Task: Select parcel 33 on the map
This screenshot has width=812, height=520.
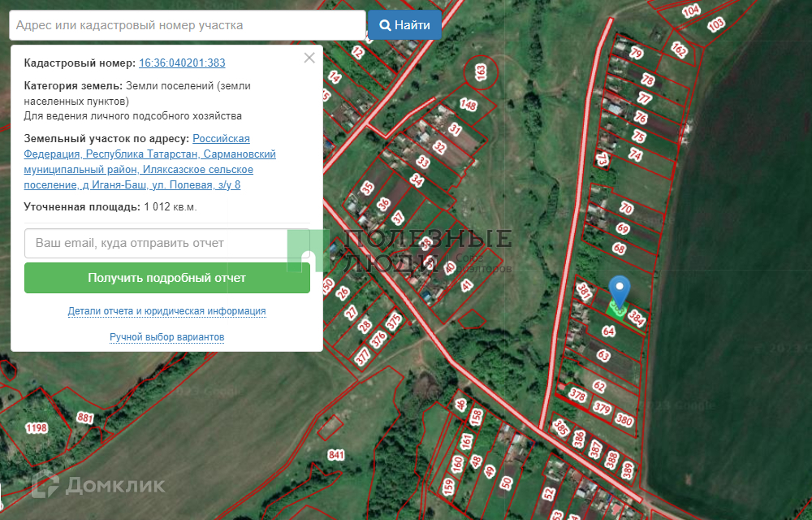Action: (x=422, y=162)
